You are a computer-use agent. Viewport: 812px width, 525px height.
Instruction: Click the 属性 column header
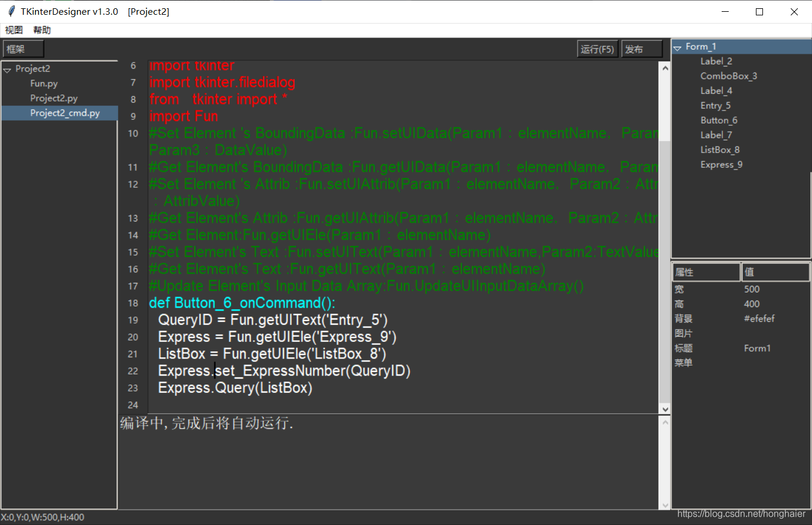click(706, 272)
